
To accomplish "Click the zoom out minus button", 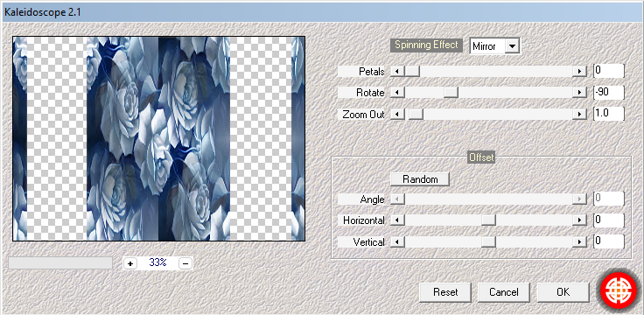I will 185,263.
